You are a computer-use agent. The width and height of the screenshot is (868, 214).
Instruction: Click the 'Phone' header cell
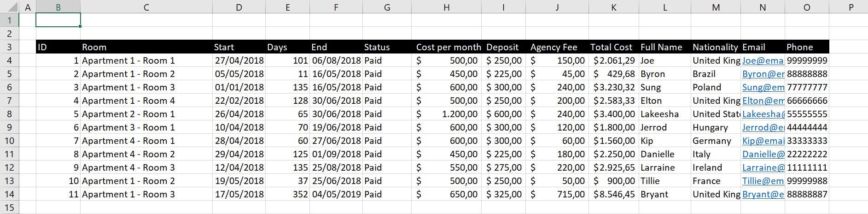coord(807,47)
